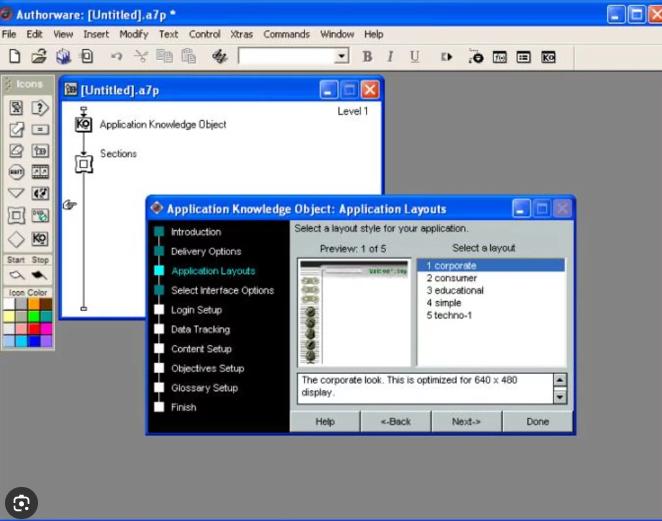Click the Restart play toolbar icon
The width and height of the screenshot is (662, 521).
[446, 57]
